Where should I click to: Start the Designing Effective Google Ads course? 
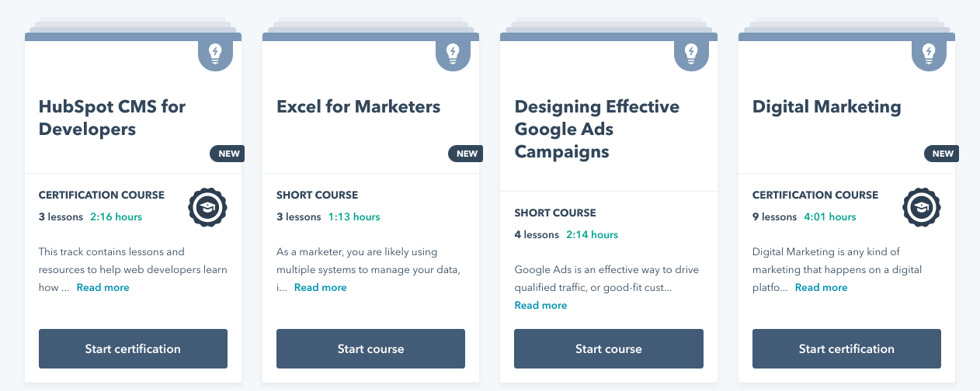point(608,348)
